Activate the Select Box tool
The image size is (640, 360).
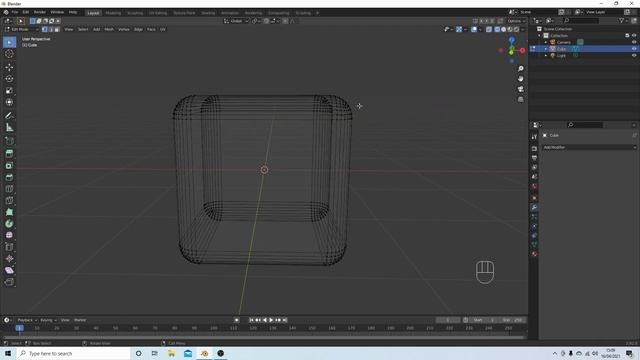click(9, 42)
